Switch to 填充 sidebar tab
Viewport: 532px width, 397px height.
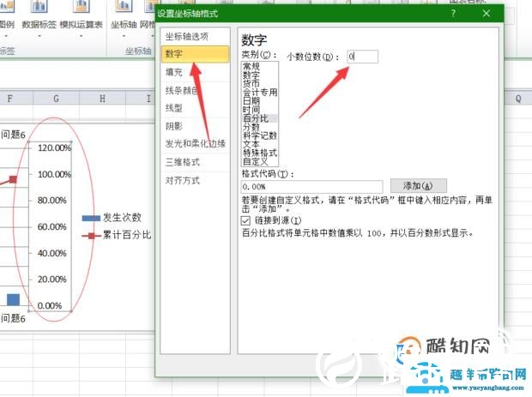click(195, 72)
